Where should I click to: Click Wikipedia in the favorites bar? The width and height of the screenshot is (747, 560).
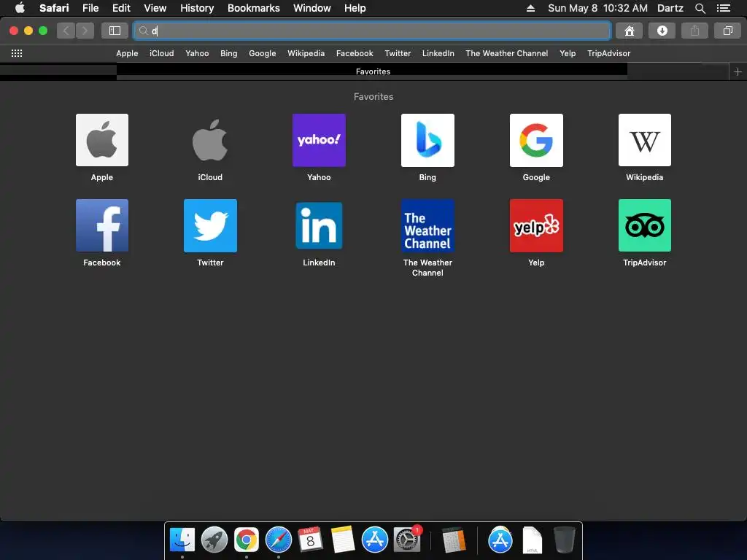pyautogui.click(x=306, y=53)
